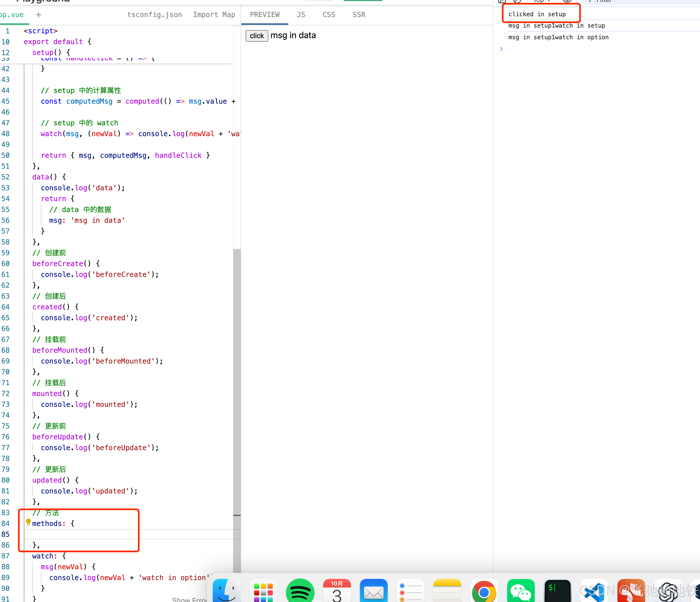
Task: Launch WeChat from the dock
Action: pos(521,591)
